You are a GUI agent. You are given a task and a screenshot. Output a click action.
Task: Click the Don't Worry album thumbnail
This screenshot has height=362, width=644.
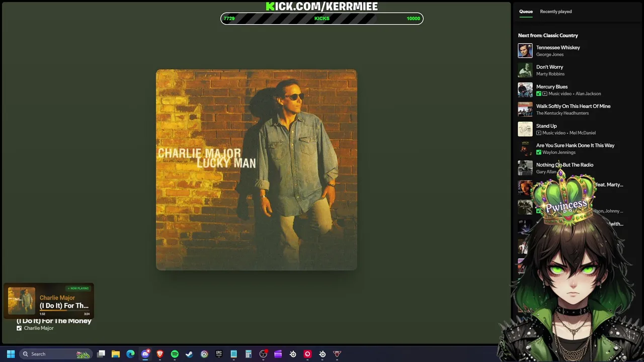525,70
